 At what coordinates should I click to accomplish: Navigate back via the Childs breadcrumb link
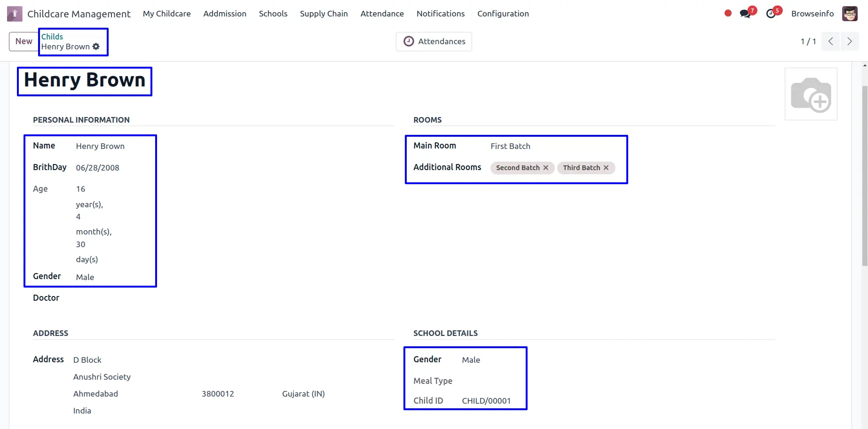[52, 37]
